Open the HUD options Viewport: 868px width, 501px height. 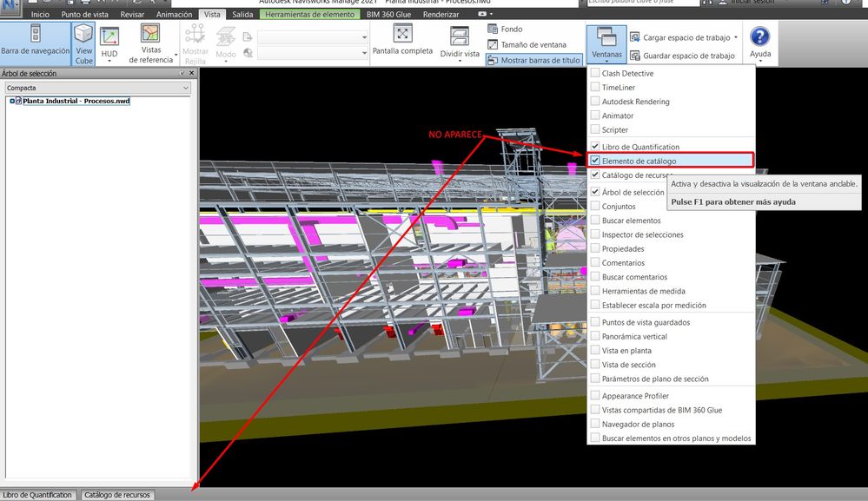coord(109,44)
